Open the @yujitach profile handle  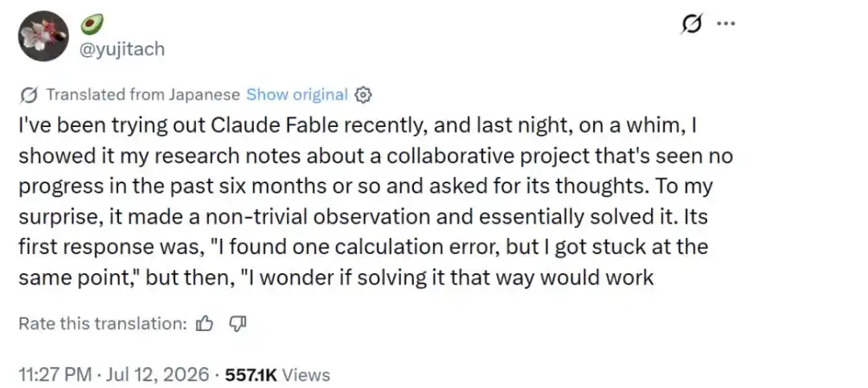[122, 49]
